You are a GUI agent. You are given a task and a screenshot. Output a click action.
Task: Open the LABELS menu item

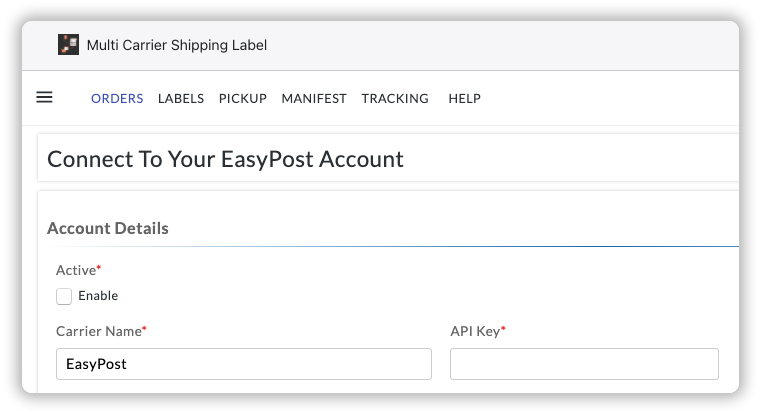tap(181, 98)
